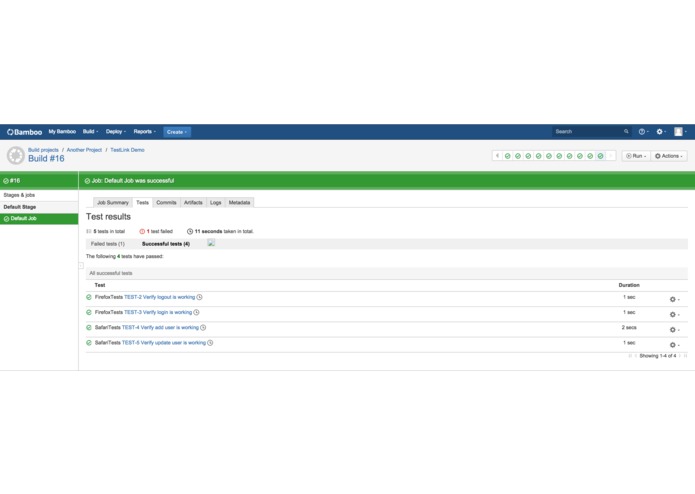Switch to the Job Summary tab
The image size is (695, 494).
113,202
